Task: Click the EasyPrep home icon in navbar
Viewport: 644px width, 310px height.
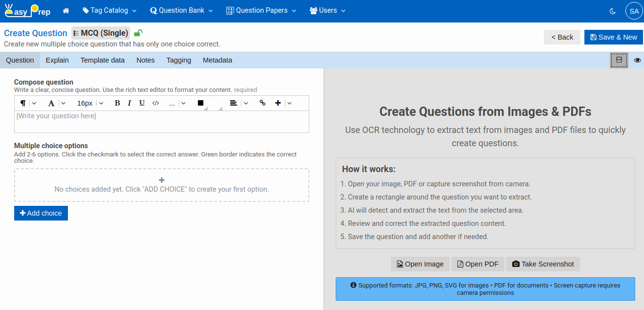Action: [x=65, y=10]
